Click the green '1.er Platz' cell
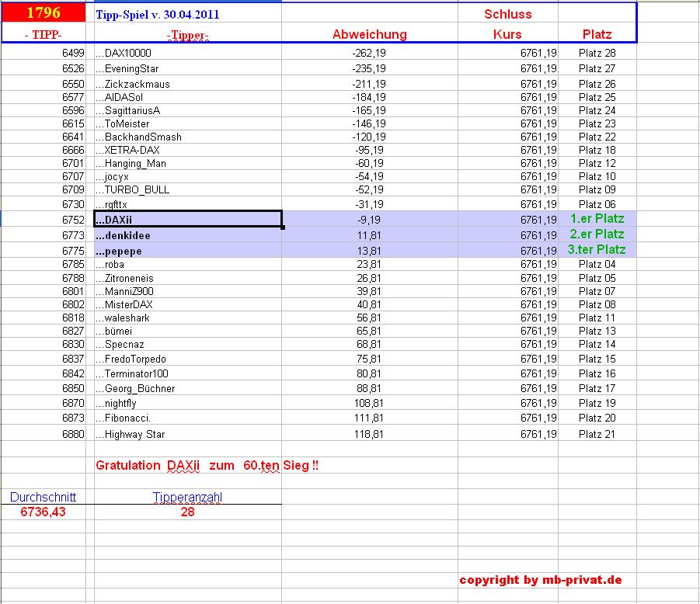The height and width of the screenshot is (604, 700). point(597,219)
